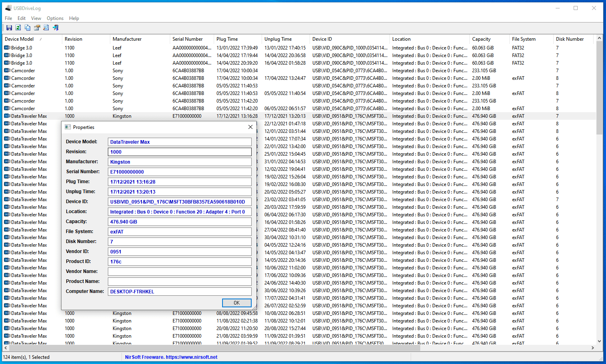Open the Edit menu
Viewport: 606px width, 364px height.
pyautogui.click(x=22, y=18)
